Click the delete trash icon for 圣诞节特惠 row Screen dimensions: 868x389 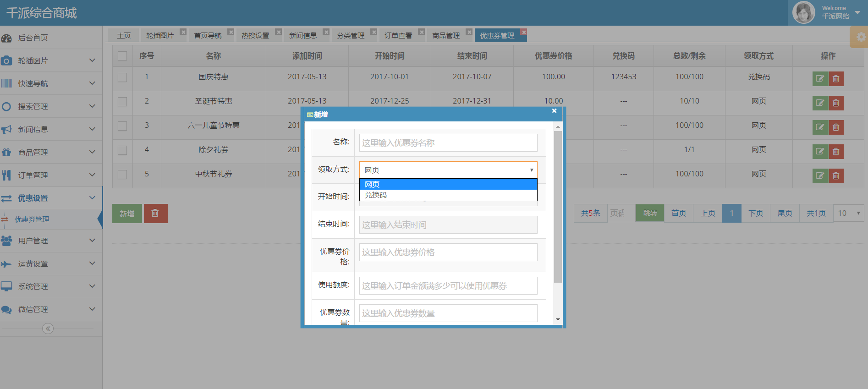pos(836,103)
